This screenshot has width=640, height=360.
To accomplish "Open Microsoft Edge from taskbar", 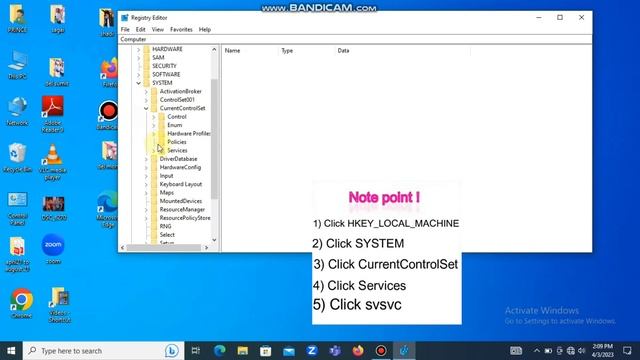I will pos(220,351).
